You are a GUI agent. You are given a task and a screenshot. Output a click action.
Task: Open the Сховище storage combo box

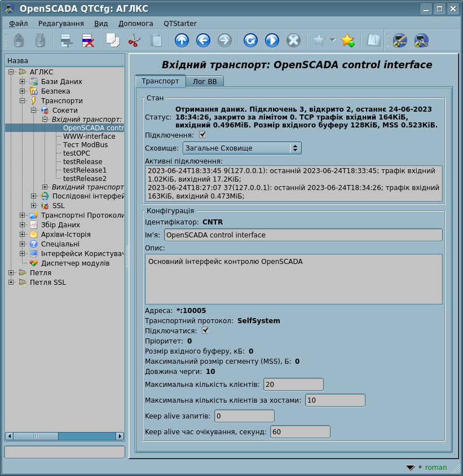[x=242, y=148]
